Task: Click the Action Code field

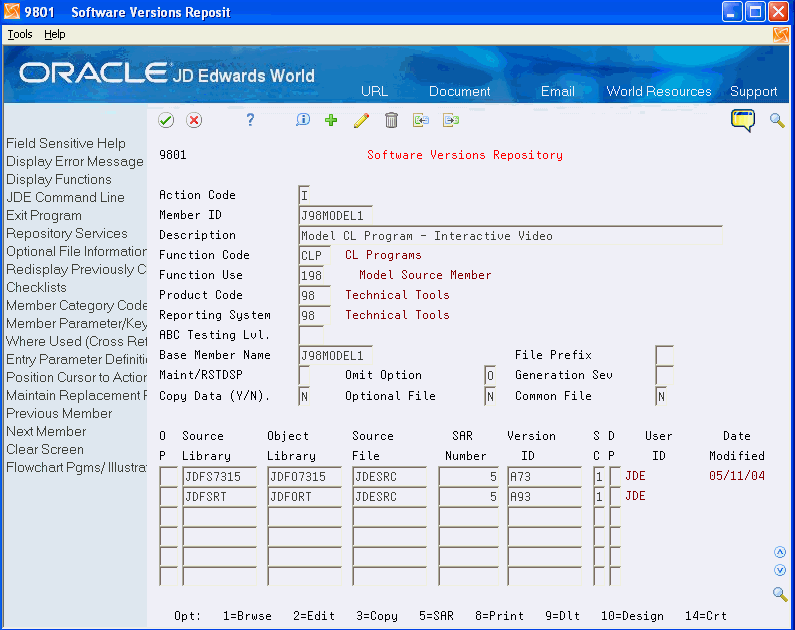Action: pos(304,196)
